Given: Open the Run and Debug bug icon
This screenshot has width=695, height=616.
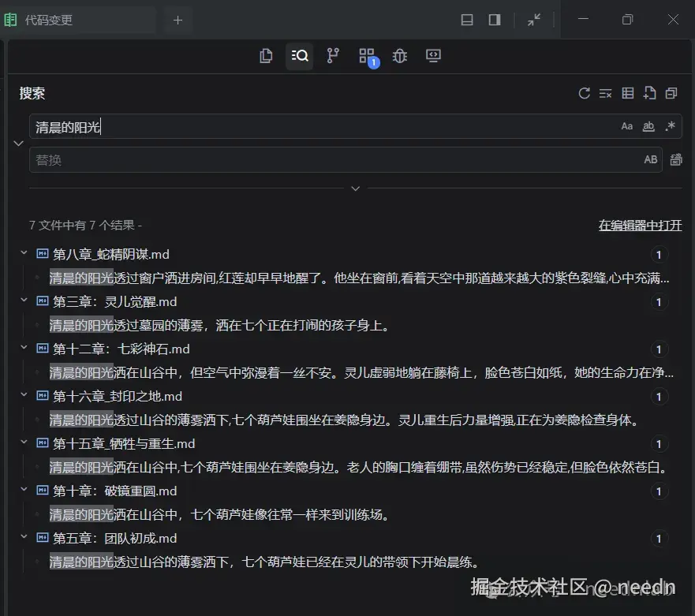Looking at the screenshot, I should [x=400, y=56].
